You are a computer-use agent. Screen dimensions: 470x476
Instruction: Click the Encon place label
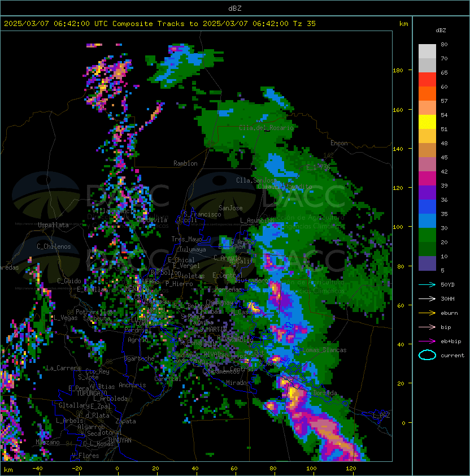click(339, 143)
